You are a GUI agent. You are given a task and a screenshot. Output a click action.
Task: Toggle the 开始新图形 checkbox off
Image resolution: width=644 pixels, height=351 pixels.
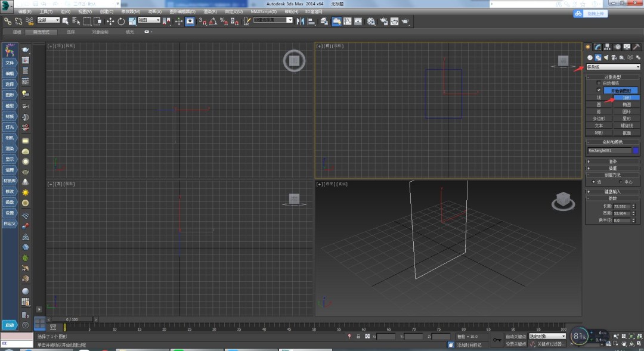(x=599, y=89)
